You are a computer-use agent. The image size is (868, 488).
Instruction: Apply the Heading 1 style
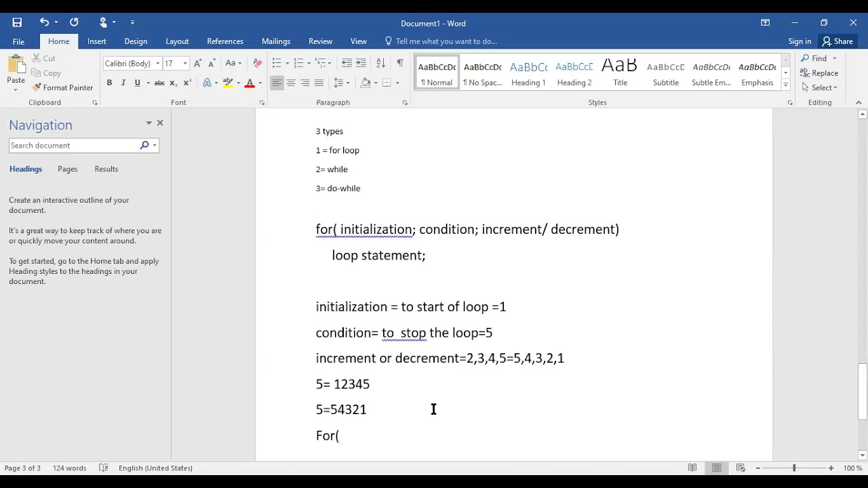[x=528, y=73]
